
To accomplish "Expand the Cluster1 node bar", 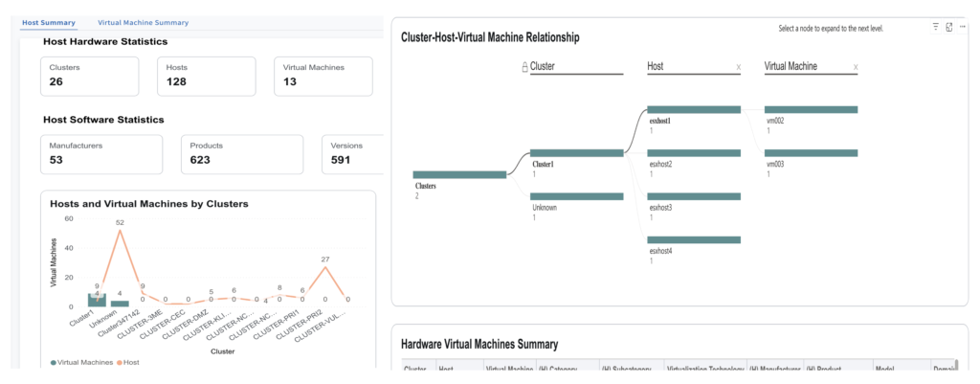I will pyautogui.click(x=576, y=152).
